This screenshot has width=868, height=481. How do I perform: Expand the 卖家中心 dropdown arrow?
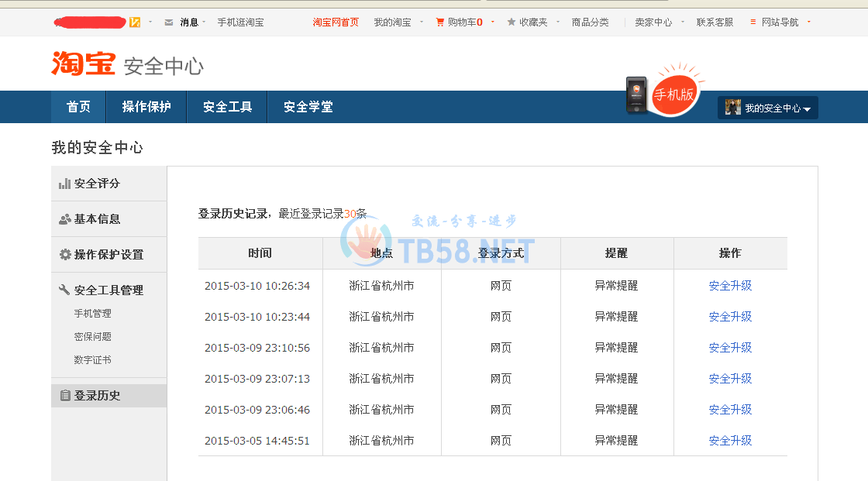pyautogui.click(x=682, y=22)
